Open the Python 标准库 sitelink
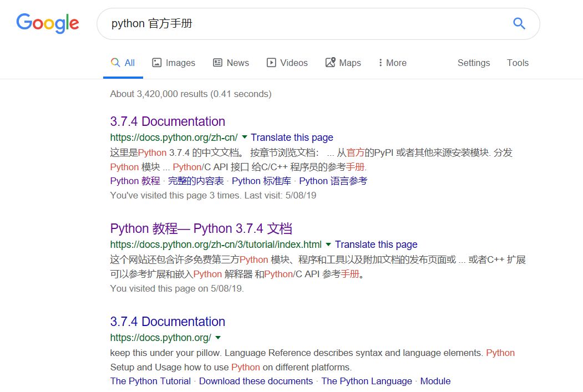The width and height of the screenshot is (583, 392). click(261, 181)
